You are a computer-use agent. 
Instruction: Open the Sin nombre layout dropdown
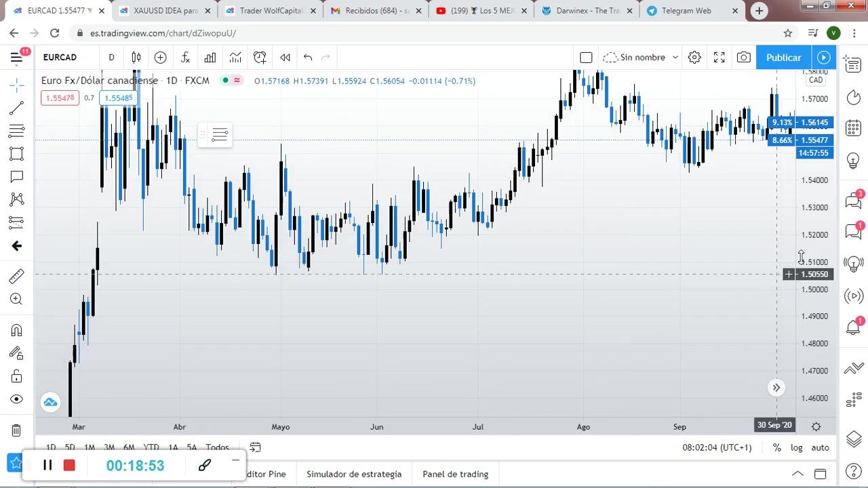click(x=641, y=58)
